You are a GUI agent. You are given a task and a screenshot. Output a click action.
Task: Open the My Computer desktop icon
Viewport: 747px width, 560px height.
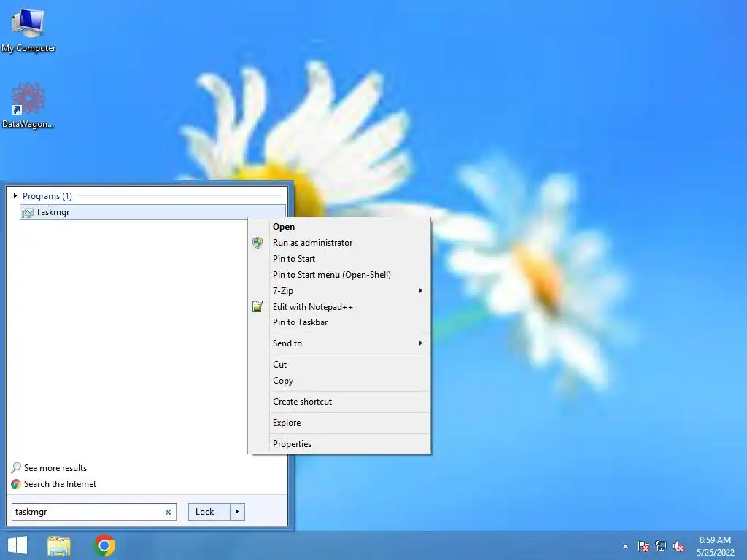pyautogui.click(x=28, y=30)
